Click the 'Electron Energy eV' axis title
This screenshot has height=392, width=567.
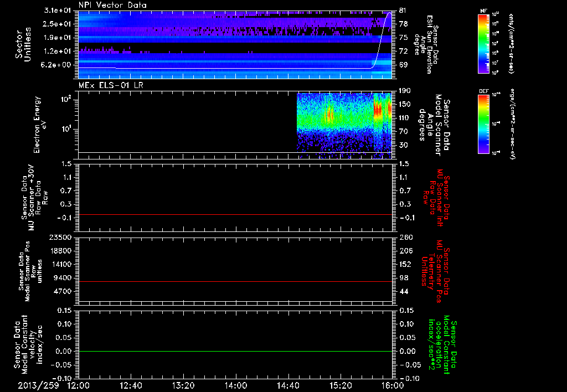(40, 125)
